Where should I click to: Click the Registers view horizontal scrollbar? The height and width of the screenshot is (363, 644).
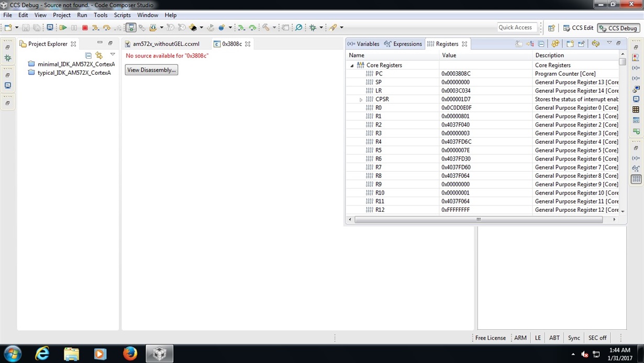pyautogui.click(x=479, y=220)
